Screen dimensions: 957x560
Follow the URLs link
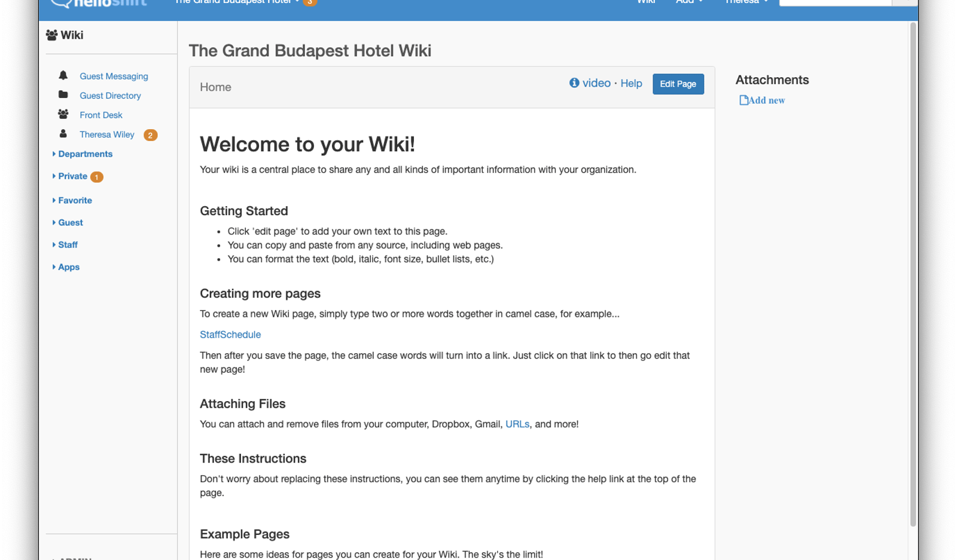pyautogui.click(x=517, y=424)
